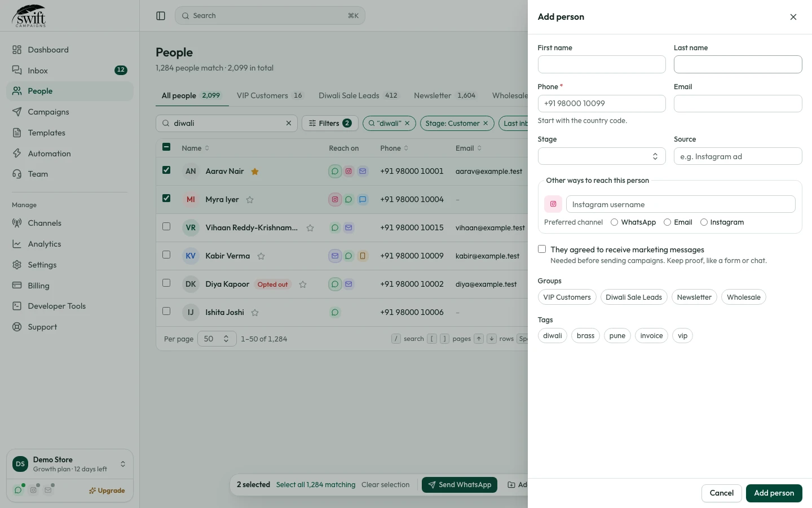The width and height of the screenshot is (812, 508).
Task: Sort table by Name column
Action: (x=195, y=148)
